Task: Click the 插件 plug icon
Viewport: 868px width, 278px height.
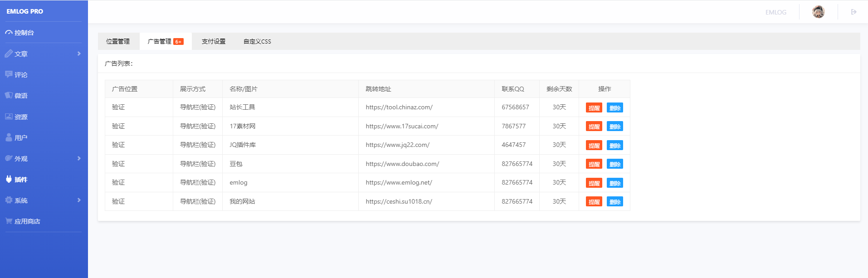Action: click(x=9, y=179)
